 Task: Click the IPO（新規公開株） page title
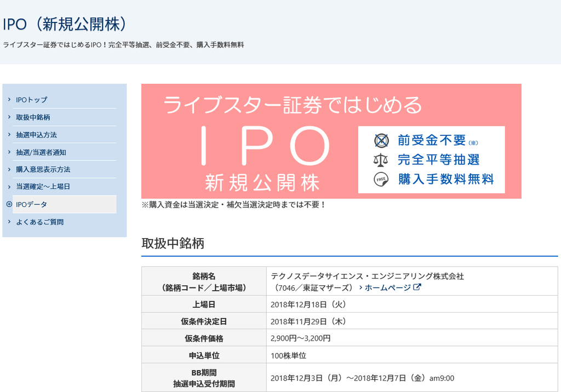65,24
